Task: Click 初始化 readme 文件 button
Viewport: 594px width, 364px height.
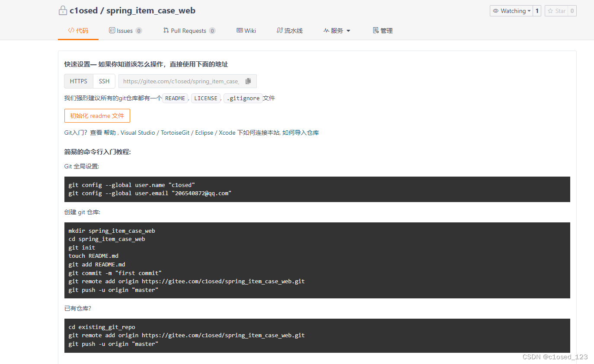Action: [x=97, y=116]
